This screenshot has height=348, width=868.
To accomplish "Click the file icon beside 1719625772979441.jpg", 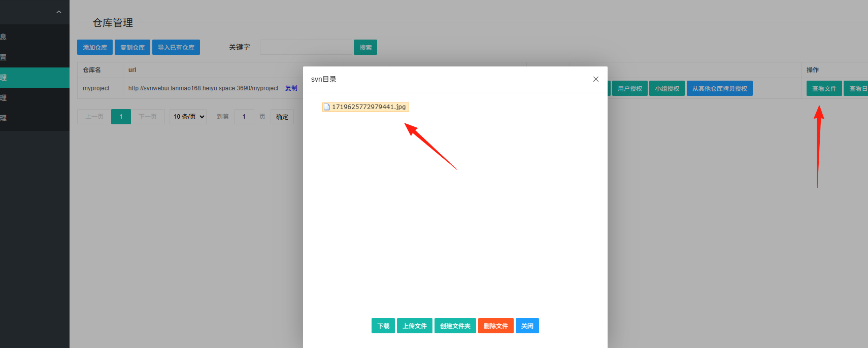I will (327, 107).
